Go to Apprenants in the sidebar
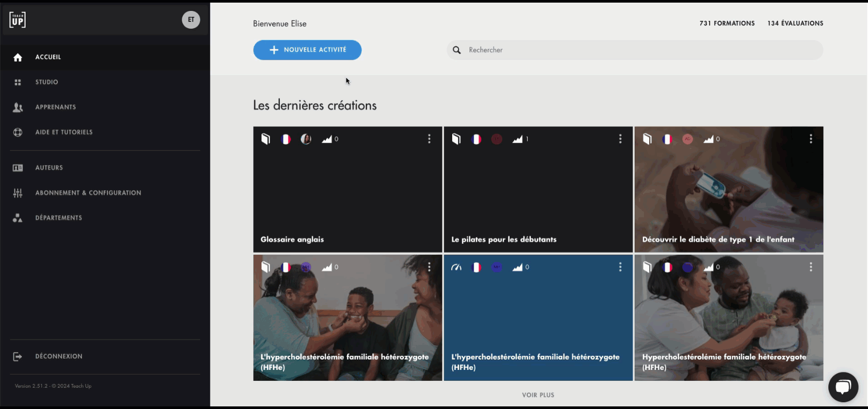 [x=56, y=107]
